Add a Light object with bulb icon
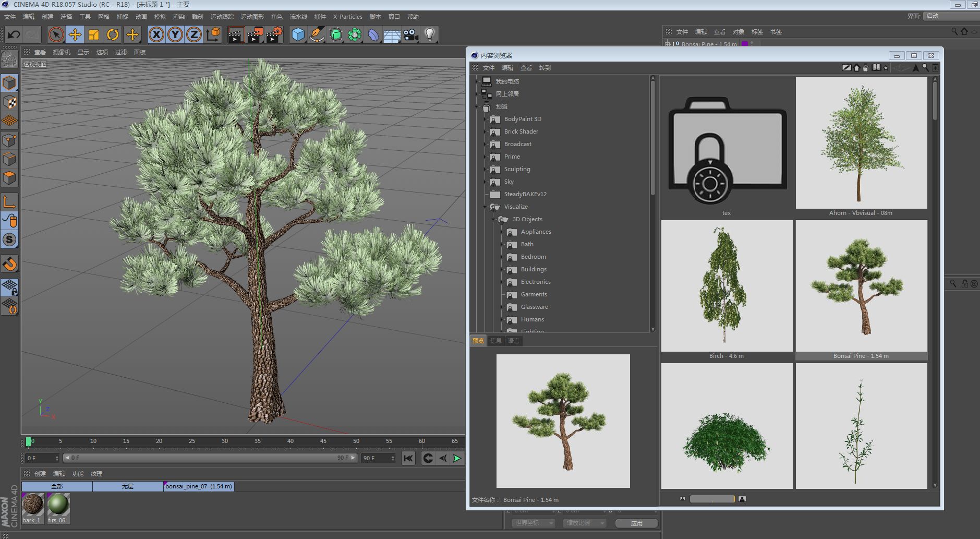The height and width of the screenshot is (539, 980). click(x=429, y=35)
